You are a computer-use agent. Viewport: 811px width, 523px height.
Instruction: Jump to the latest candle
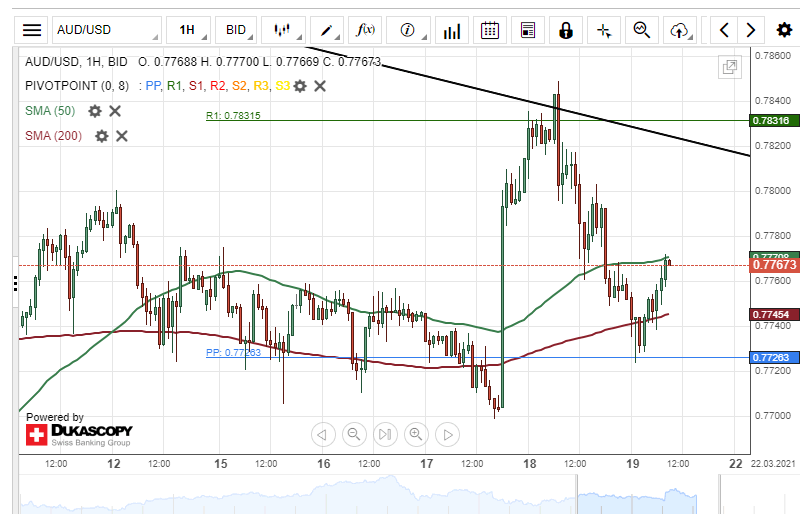point(385,434)
